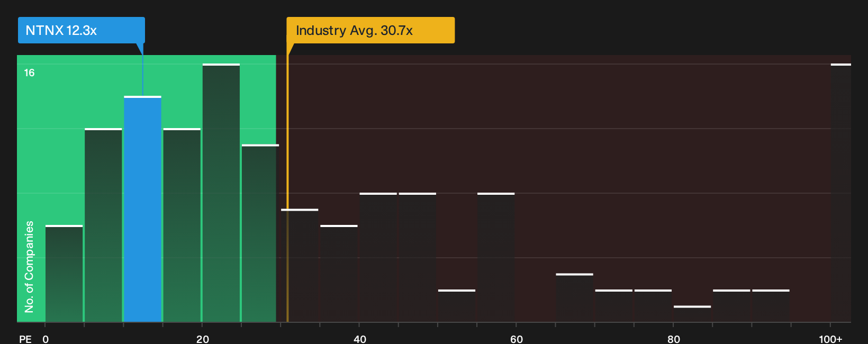Select the bar for PE 55 to 60
868x344 pixels.
coord(496,257)
